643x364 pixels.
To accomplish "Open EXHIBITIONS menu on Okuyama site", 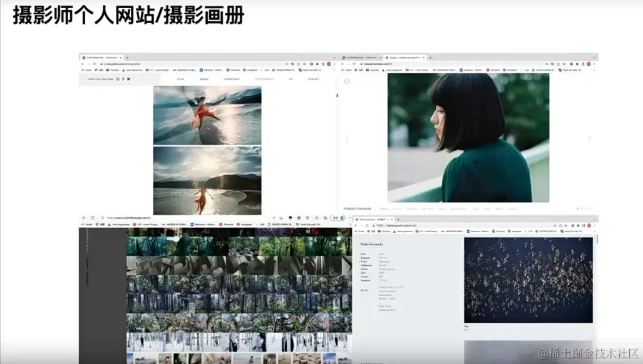I will pyautogui.click(x=232, y=79).
